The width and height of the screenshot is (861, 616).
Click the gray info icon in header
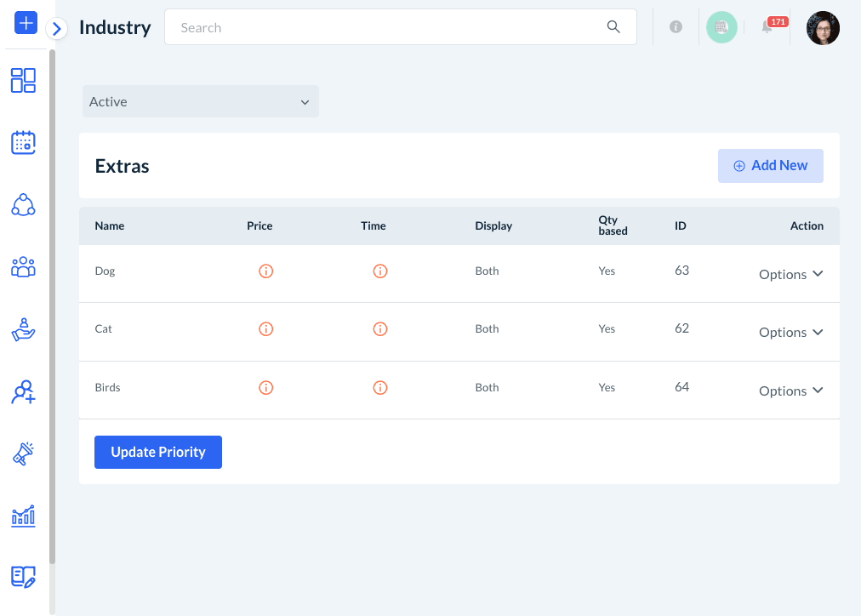[x=676, y=27]
